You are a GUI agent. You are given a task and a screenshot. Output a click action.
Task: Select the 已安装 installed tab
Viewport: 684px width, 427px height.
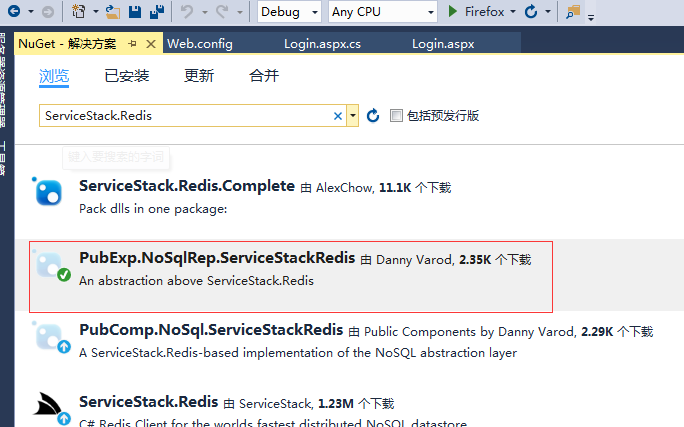click(x=127, y=76)
